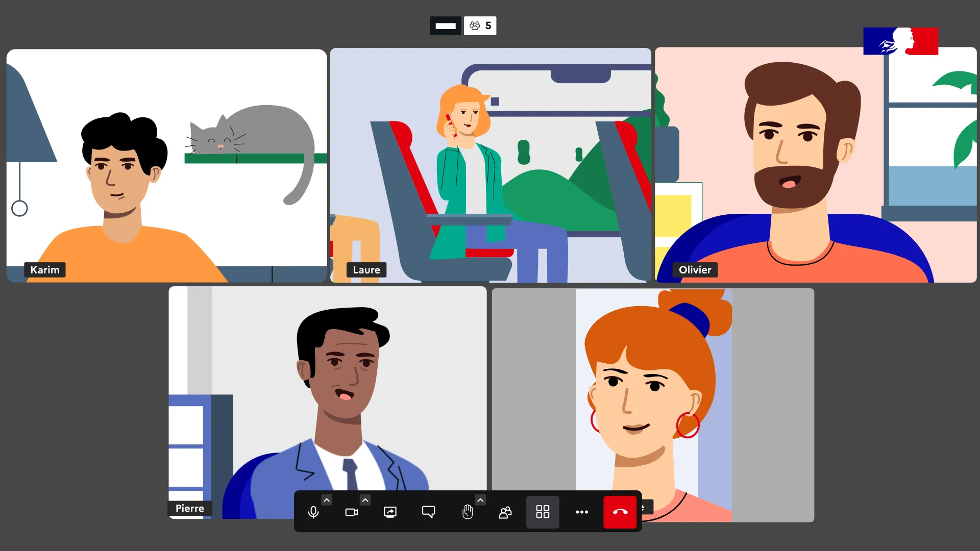Click the participant count badge

[480, 26]
